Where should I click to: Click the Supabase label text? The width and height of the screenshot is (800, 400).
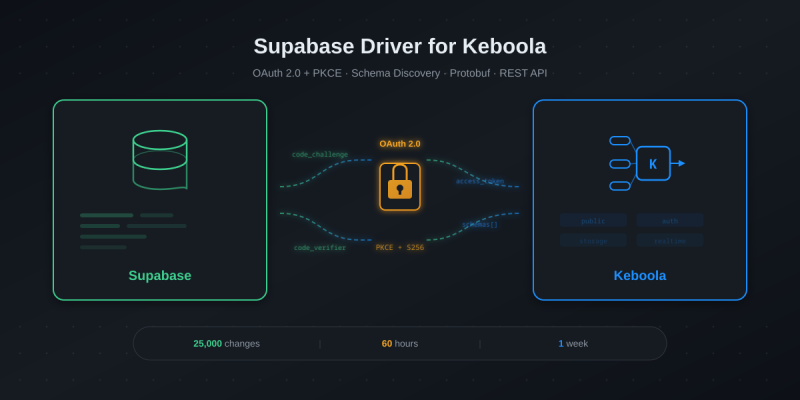(160, 276)
